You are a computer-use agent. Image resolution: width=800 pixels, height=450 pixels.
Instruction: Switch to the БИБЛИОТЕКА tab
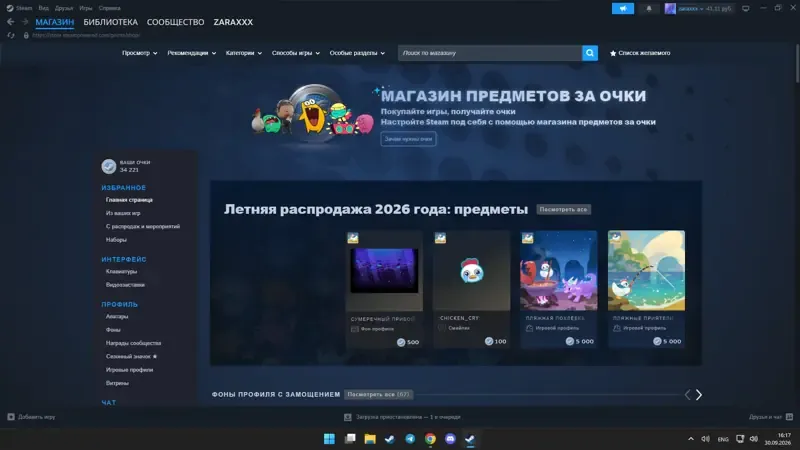[111, 22]
